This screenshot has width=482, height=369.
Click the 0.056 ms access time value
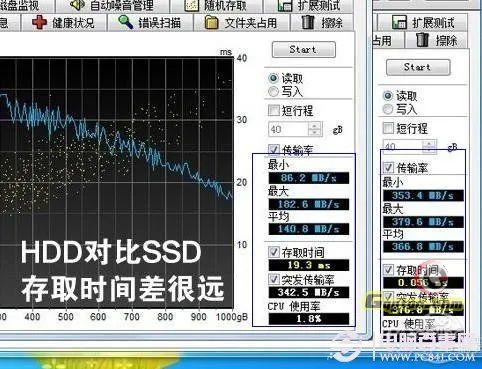423,283
